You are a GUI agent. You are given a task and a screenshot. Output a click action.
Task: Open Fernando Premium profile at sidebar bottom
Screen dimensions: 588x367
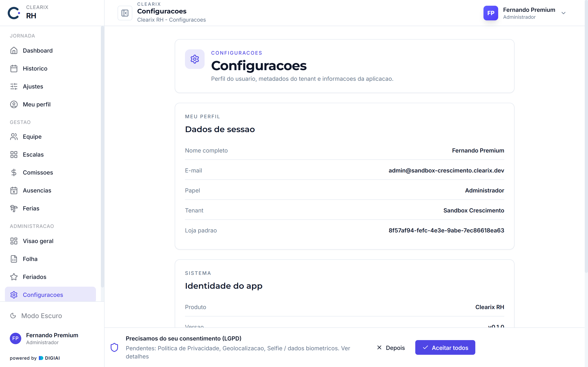[44, 338]
